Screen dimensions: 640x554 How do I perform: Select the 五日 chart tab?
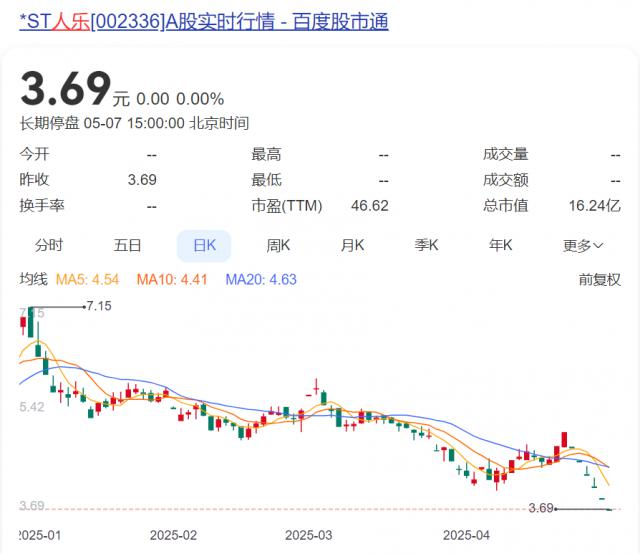pyautogui.click(x=127, y=245)
